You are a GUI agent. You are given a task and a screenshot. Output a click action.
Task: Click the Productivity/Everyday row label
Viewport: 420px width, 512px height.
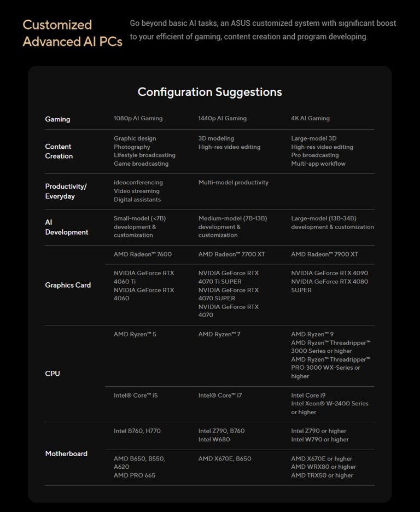(x=66, y=191)
